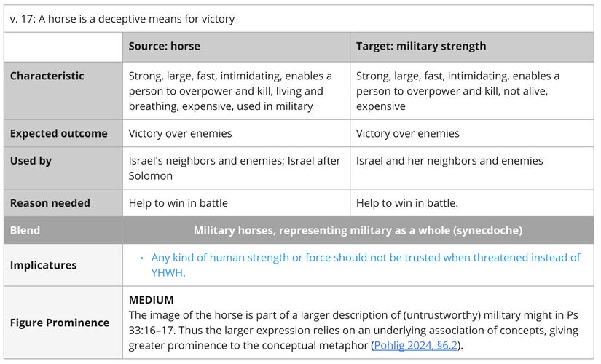Click the MEDIUM prominence heading
This screenshot has height=364, width=601.
coord(152,299)
